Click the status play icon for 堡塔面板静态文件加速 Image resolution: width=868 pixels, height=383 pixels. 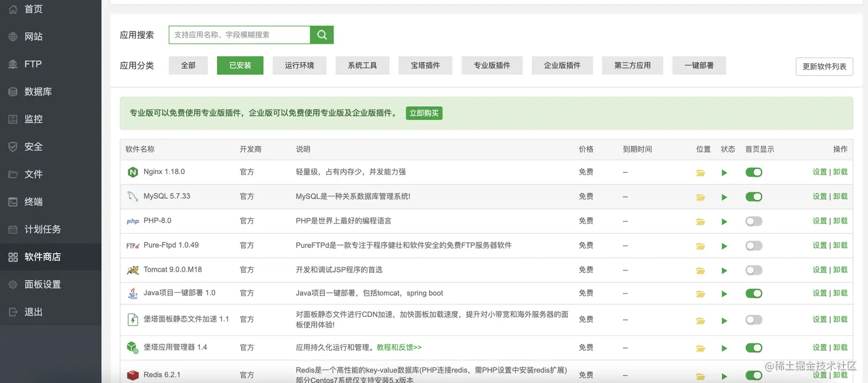724,320
